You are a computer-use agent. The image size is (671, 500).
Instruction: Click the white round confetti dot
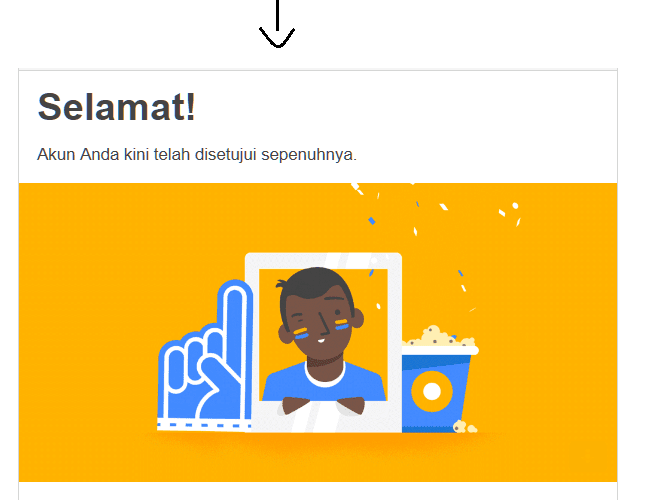[x=515, y=206]
